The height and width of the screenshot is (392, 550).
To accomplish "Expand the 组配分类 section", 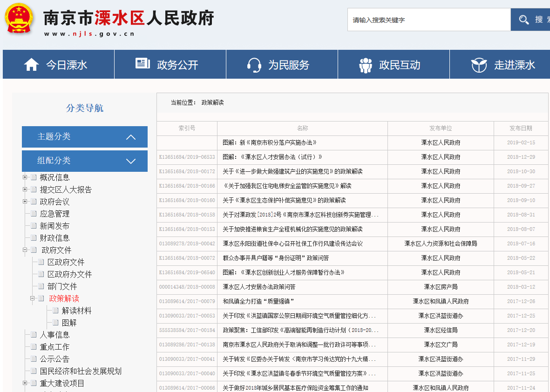I will (x=131, y=161).
